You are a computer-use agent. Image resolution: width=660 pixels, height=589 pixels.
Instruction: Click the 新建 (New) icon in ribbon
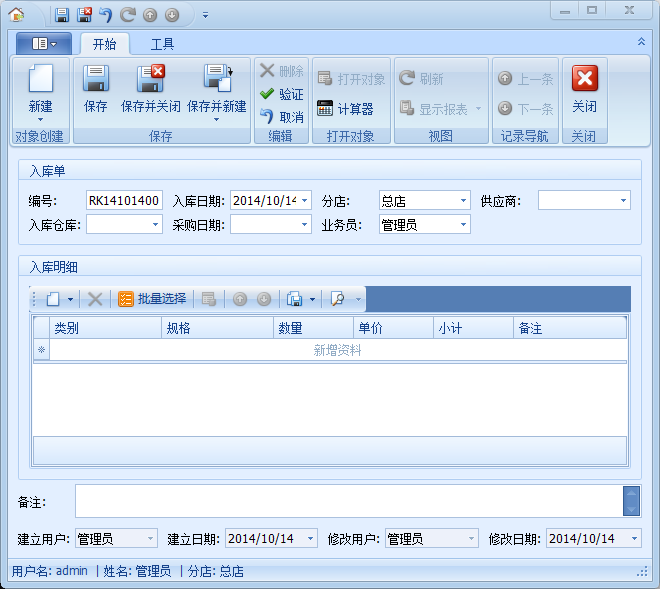(x=40, y=86)
